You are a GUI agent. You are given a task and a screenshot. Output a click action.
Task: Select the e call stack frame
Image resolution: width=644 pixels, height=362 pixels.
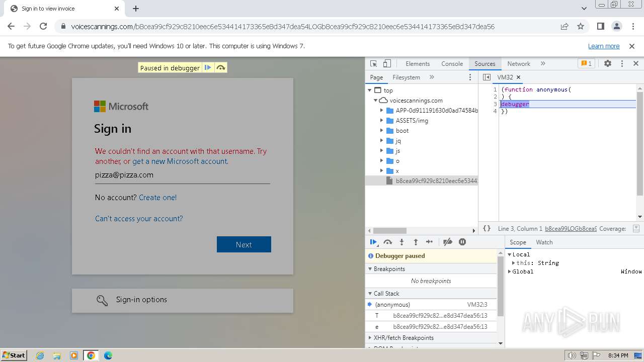(x=431, y=327)
